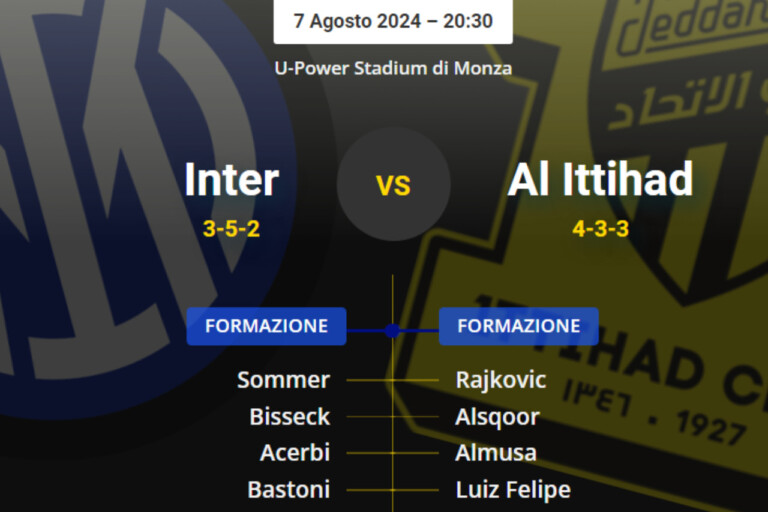Image resolution: width=768 pixels, height=512 pixels.
Task: Select Acerbi from the Inter lineup
Action: (294, 452)
